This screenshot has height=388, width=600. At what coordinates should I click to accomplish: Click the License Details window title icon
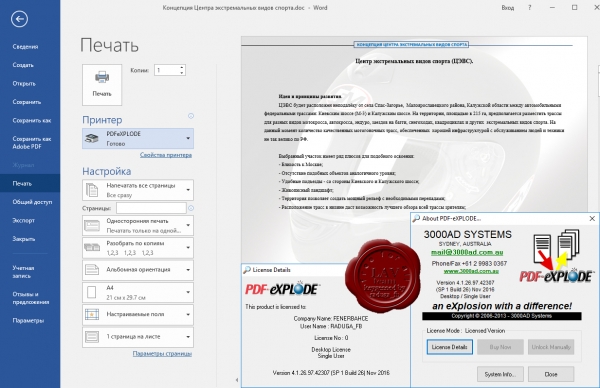247,270
